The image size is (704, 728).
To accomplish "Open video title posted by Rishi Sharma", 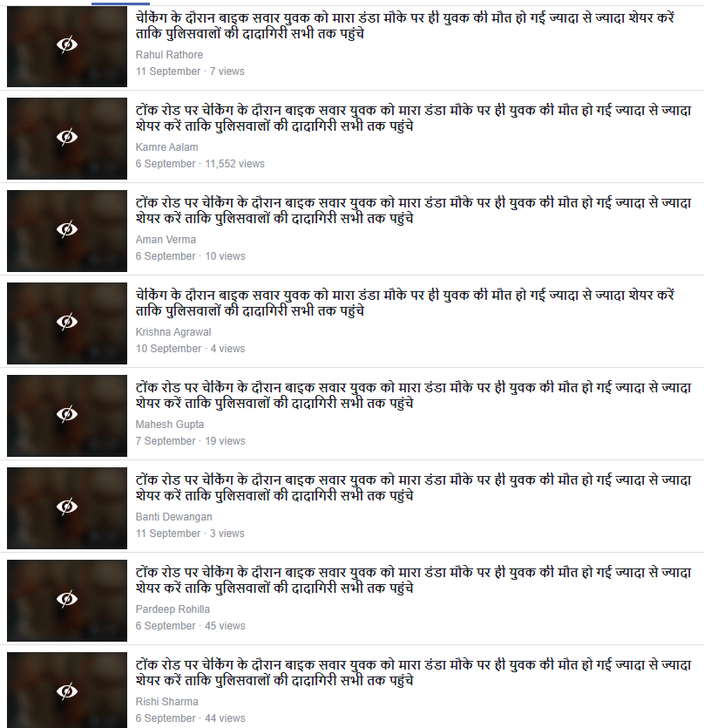I will coord(414,672).
